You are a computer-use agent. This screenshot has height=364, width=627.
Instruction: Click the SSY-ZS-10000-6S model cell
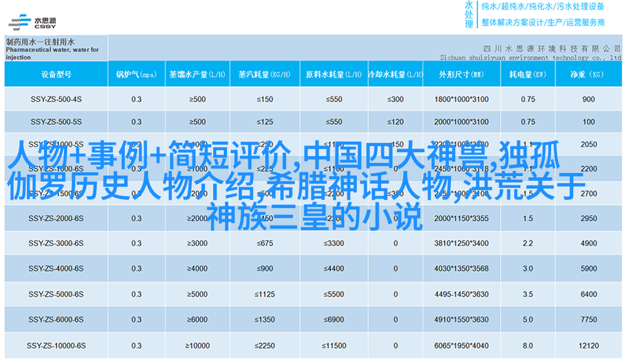tap(56, 346)
